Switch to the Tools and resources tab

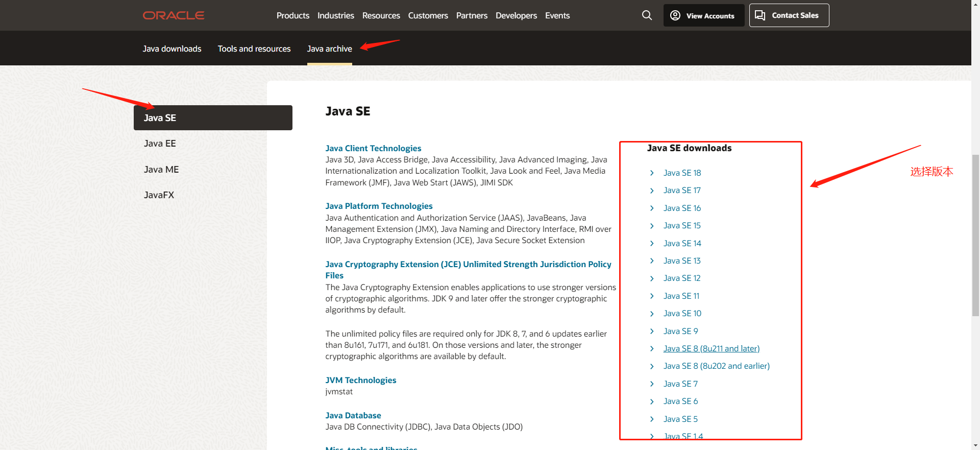point(254,49)
